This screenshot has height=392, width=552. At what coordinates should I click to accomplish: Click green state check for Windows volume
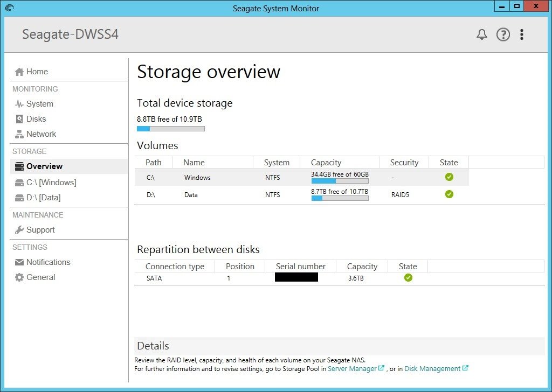[449, 177]
